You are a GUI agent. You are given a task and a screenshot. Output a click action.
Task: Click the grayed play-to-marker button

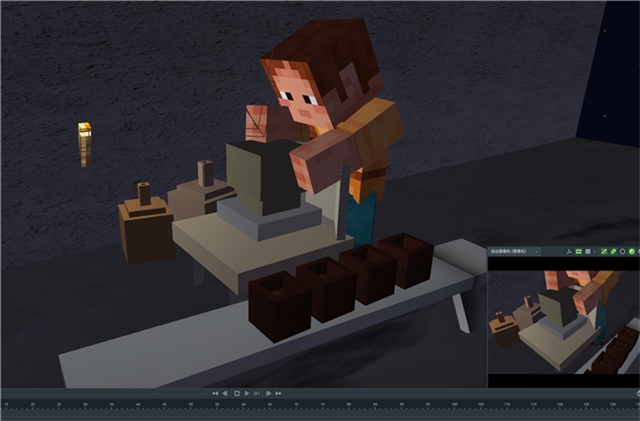tap(257, 393)
